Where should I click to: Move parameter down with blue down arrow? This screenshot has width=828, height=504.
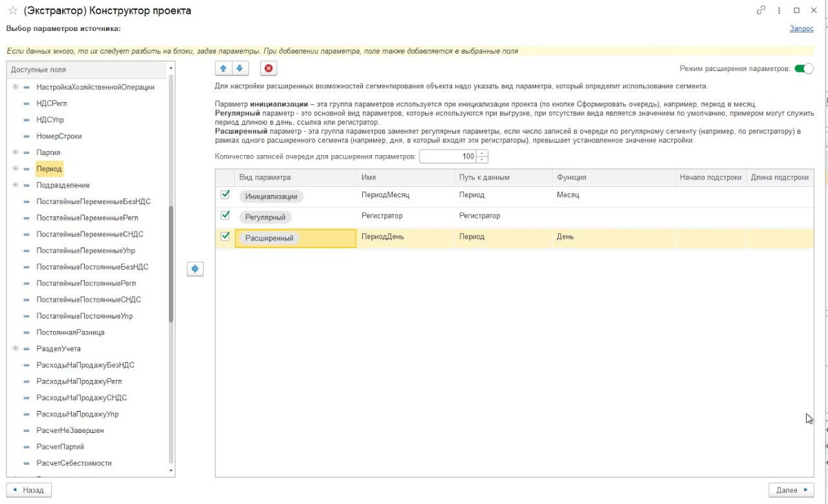point(239,68)
